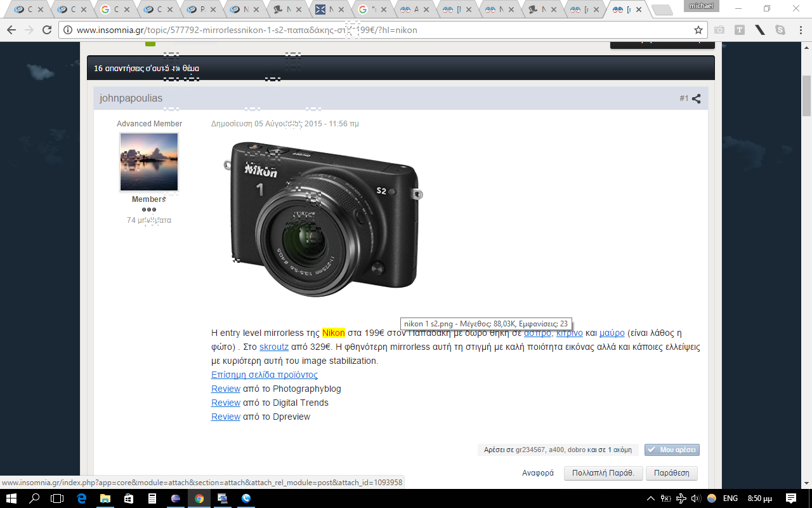The width and height of the screenshot is (812, 508).
Task: Follow the κίτρινο link
Action: (570, 333)
